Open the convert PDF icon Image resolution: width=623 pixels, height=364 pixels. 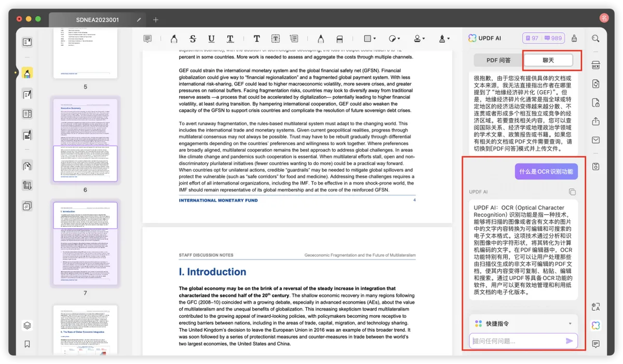(x=595, y=83)
